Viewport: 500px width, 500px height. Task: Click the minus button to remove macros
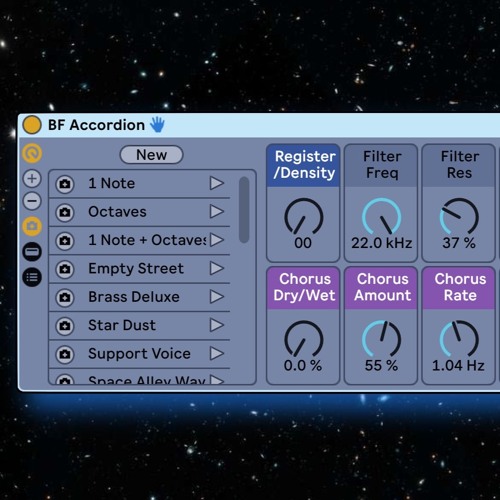[32, 201]
